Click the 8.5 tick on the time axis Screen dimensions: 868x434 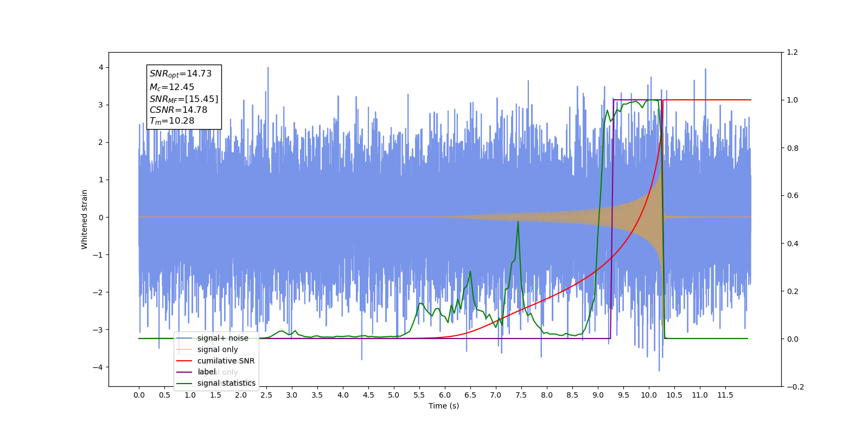click(x=572, y=395)
